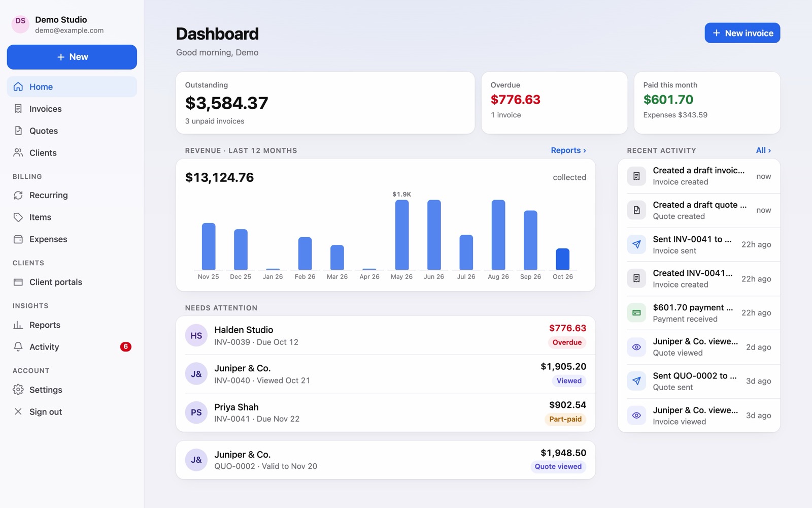Open the Invoices menu item

click(x=72, y=109)
